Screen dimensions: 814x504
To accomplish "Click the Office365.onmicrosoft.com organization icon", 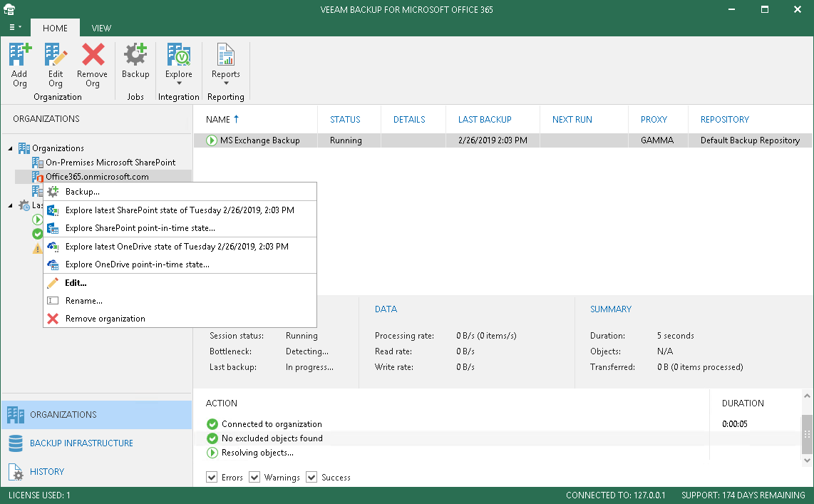I will 37,177.
